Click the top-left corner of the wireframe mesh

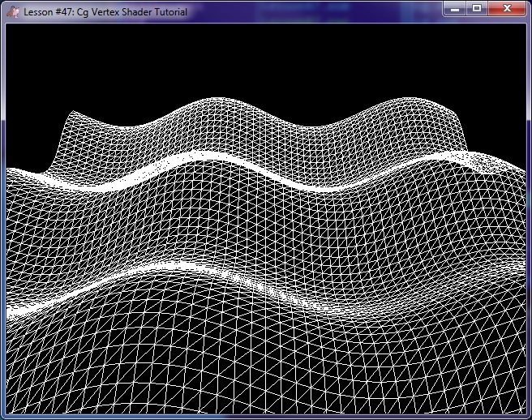click(x=74, y=114)
